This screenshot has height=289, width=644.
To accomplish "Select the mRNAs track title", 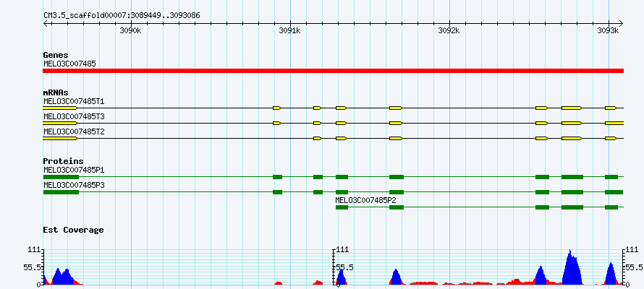I will (x=56, y=92).
